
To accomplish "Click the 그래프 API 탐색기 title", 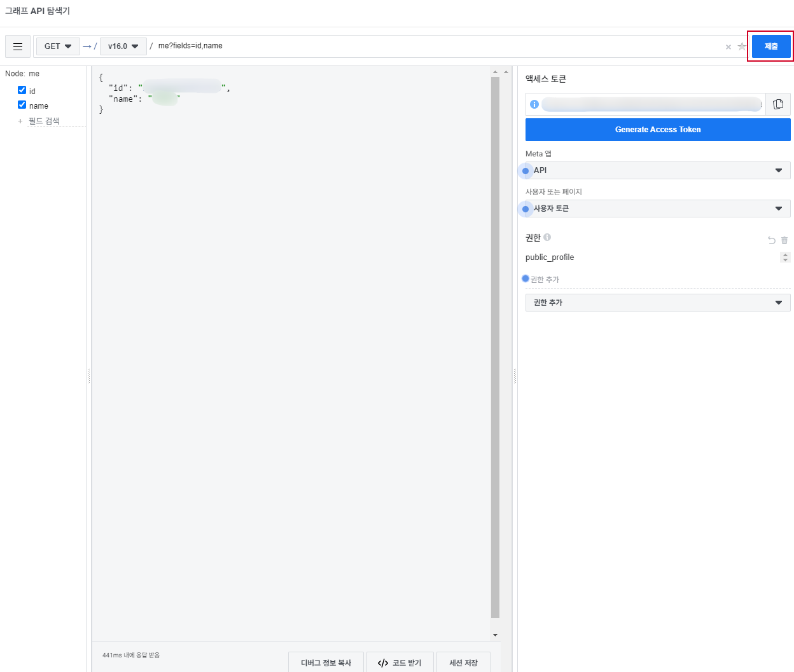I will point(38,11).
